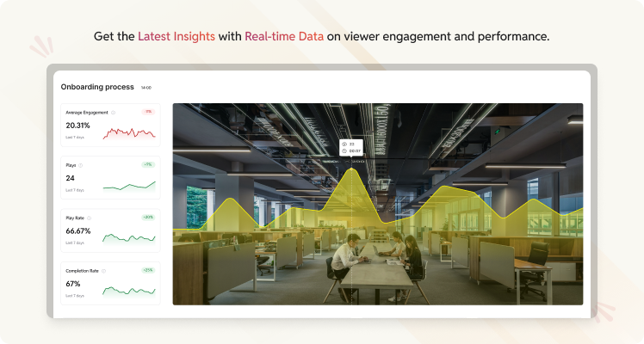Click the peak marker on engagement graph
644x344 pixels.
pos(351,168)
